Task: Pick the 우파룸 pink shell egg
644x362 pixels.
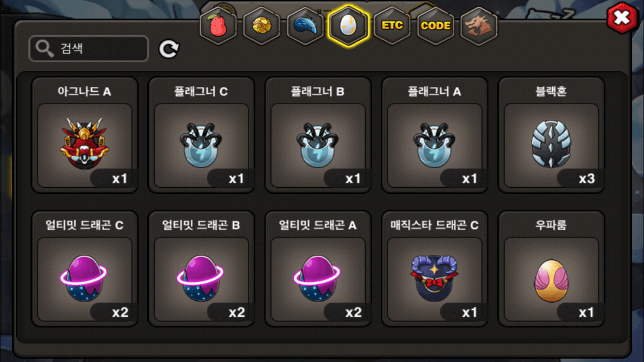Action: [551, 268]
